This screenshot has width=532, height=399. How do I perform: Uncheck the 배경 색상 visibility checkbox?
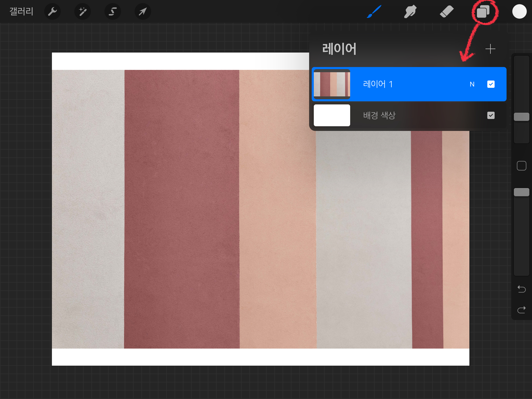491,115
